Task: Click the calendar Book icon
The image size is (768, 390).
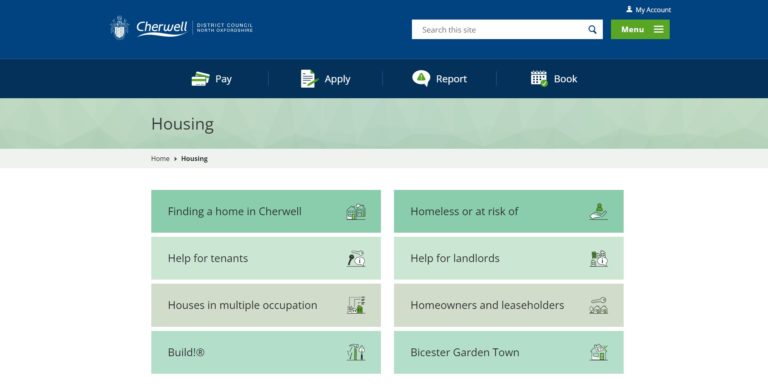Action: point(539,78)
